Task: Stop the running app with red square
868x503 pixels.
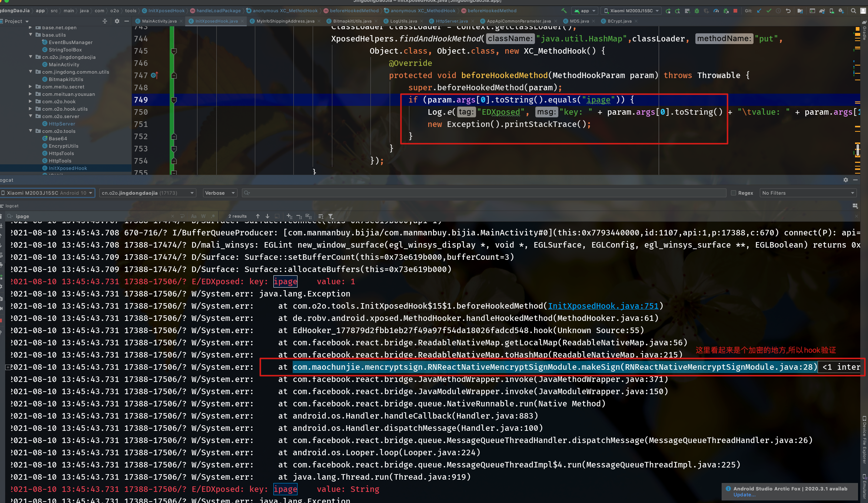Action: (735, 11)
